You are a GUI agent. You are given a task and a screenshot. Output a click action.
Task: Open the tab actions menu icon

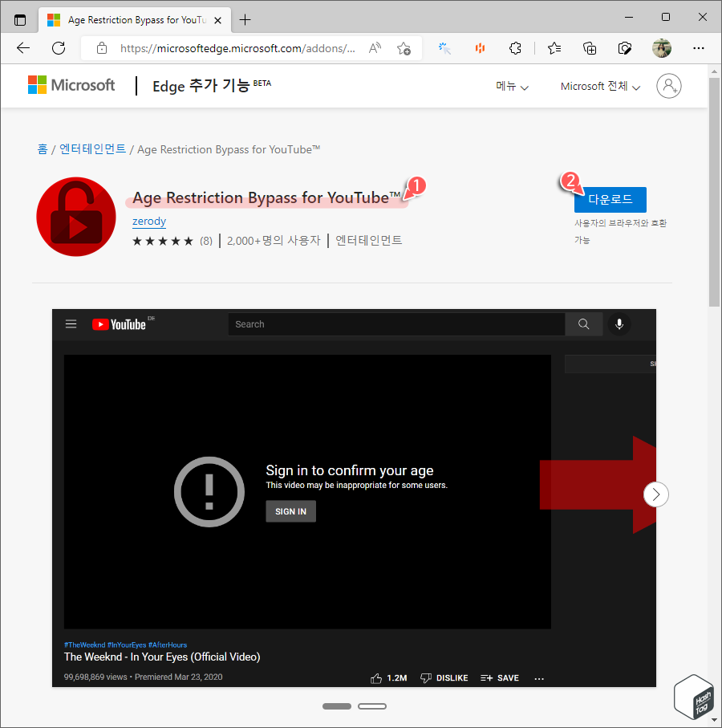pos(20,20)
